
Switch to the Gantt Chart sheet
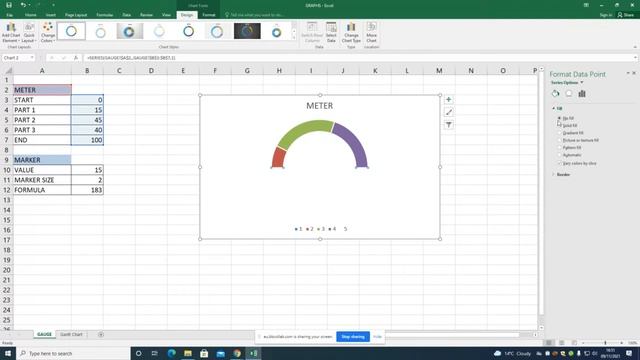click(71, 334)
